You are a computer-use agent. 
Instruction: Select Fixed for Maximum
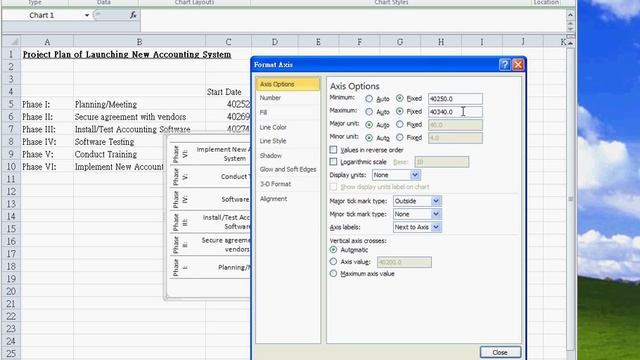click(x=400, y=111)
